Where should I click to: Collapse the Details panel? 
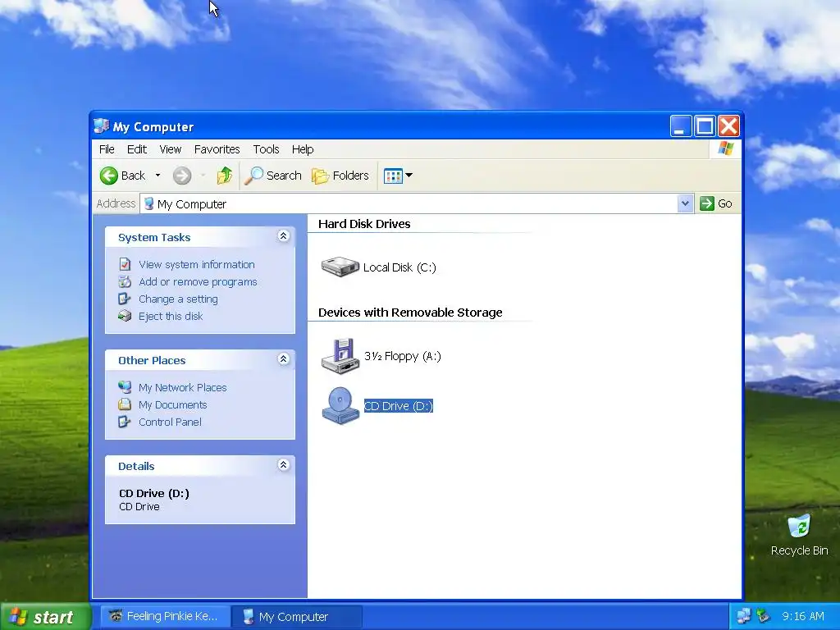point(283,464)
